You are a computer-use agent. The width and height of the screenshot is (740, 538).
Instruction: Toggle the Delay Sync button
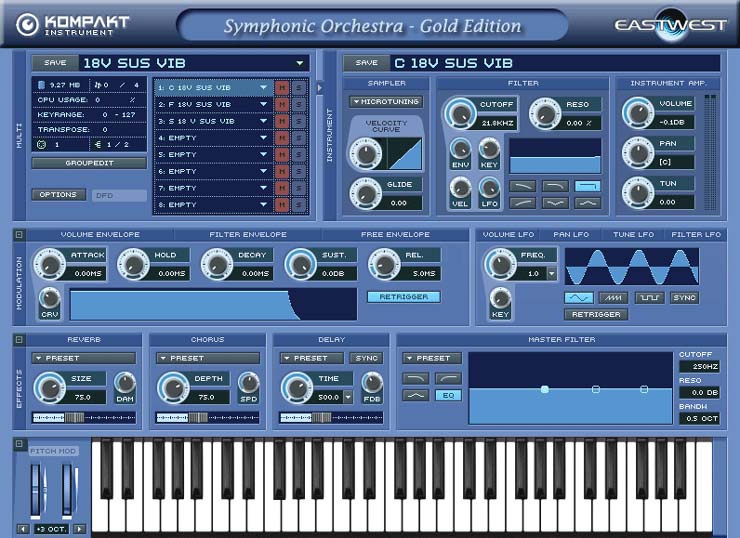point(366,358)
